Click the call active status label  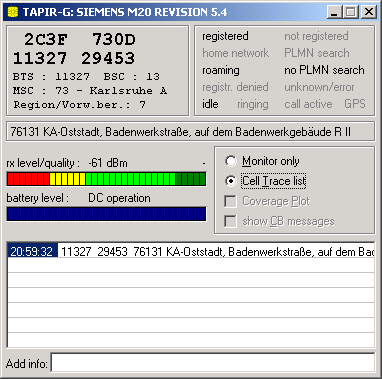point(308,104)
